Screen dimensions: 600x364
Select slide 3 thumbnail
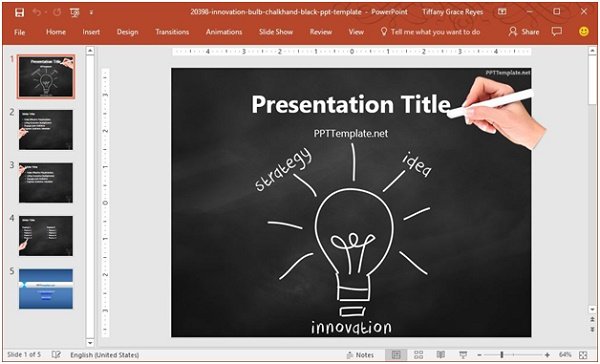click(x=46, y=183)
